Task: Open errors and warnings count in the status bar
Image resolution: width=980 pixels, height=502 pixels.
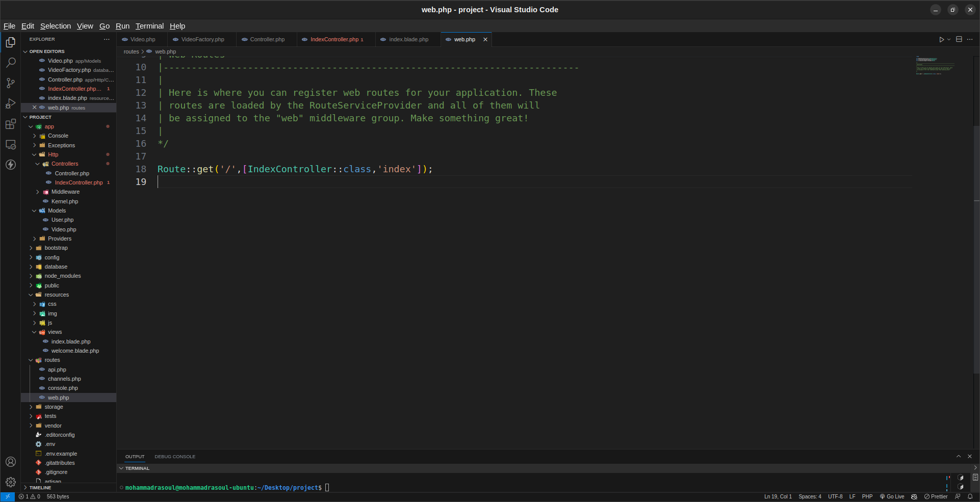Action: point(30,496)
